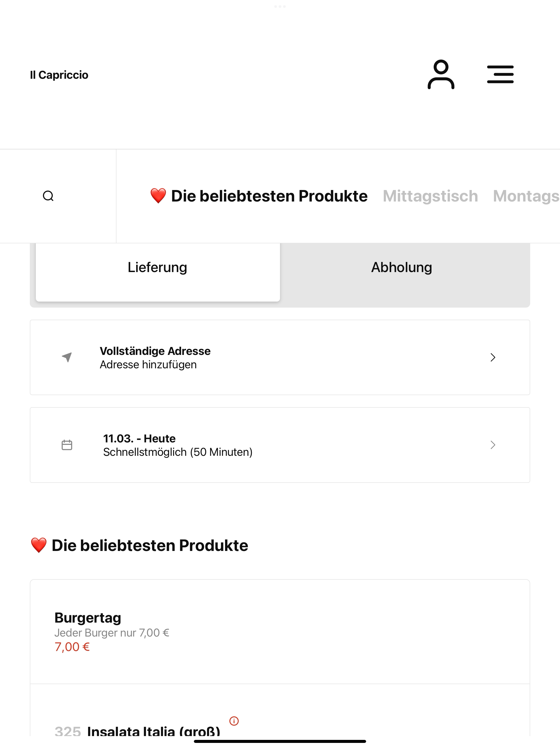Tap the red heart in category bar
560x747 pixels.
point(158,196)
